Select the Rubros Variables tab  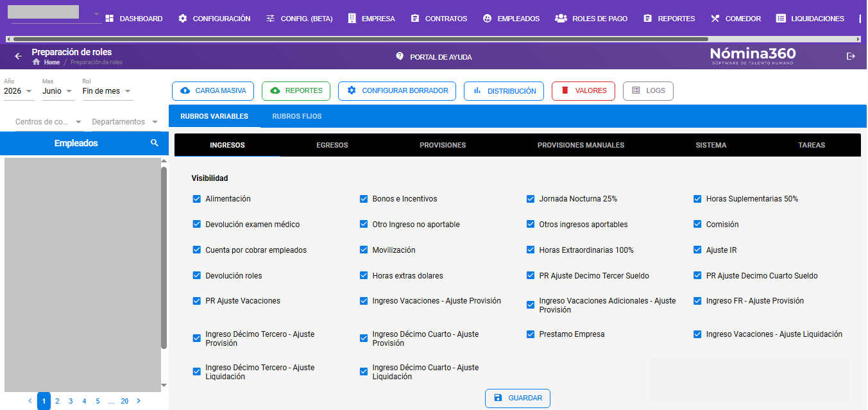pos(214,116)
